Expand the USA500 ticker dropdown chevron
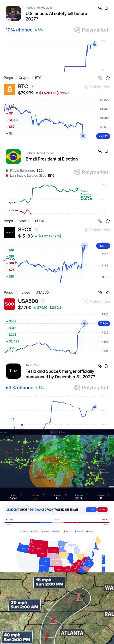114x644 pixels. 43,301
